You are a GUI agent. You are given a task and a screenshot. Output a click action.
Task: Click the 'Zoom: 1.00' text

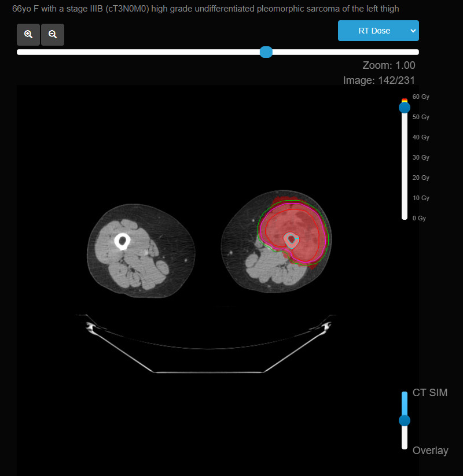pyautogui.click(x=389, y=65)
